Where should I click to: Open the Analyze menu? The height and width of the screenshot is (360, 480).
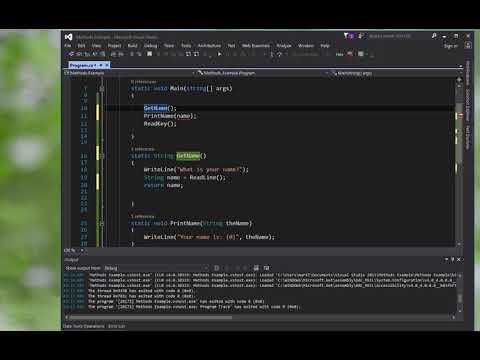tap(284, 46)
